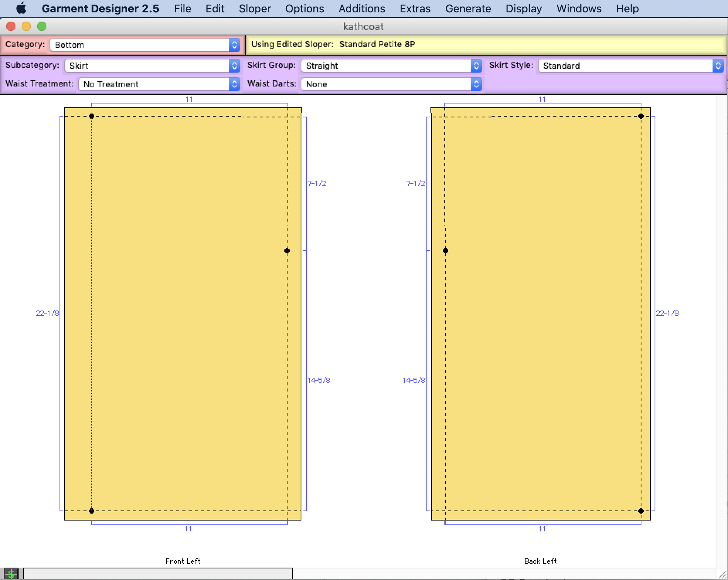Click Front Left top width measurement 11

189,99
